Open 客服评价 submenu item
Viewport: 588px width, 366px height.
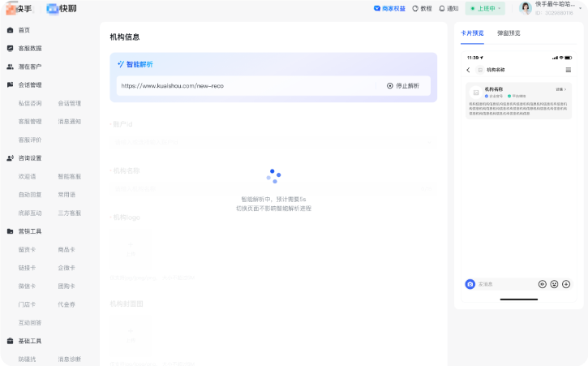30,140
